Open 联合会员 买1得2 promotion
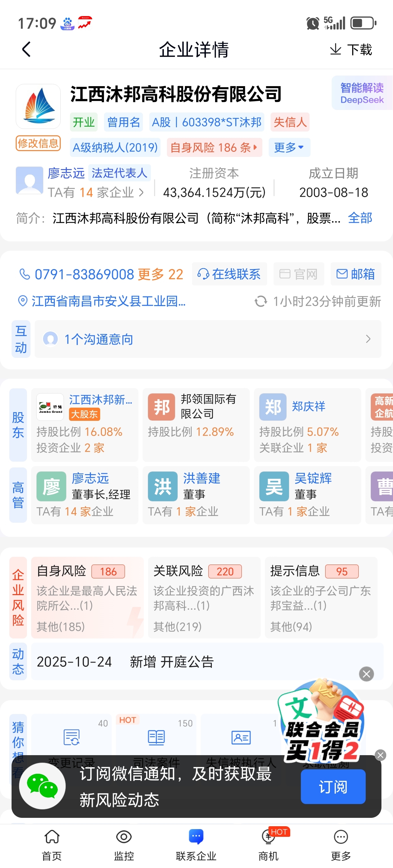Image resolution: width=393 pixels, height=868 pixels. [x=322, y=721]
